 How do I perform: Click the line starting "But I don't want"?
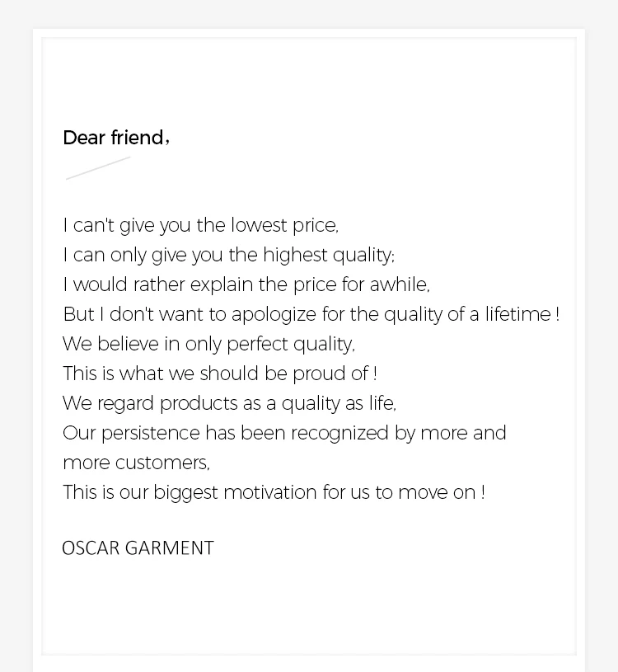pyautogui.click(x=311, y=314)
